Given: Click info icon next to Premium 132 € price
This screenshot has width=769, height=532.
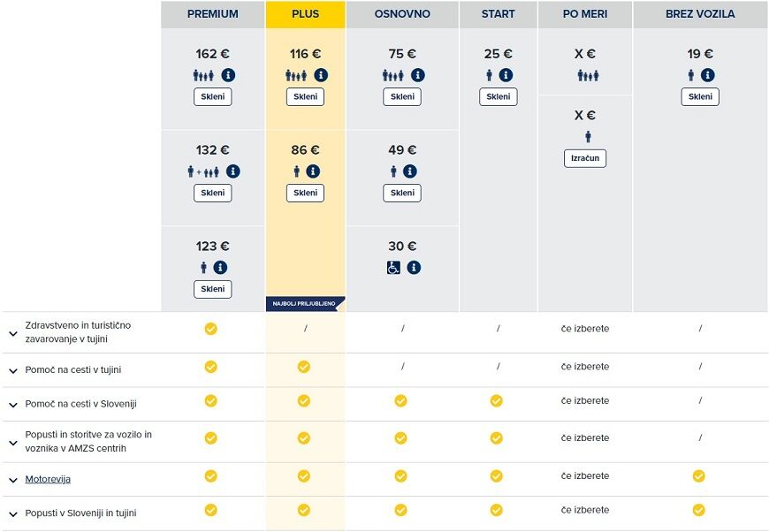Looking at the screenshot, I should pos(233,171).
